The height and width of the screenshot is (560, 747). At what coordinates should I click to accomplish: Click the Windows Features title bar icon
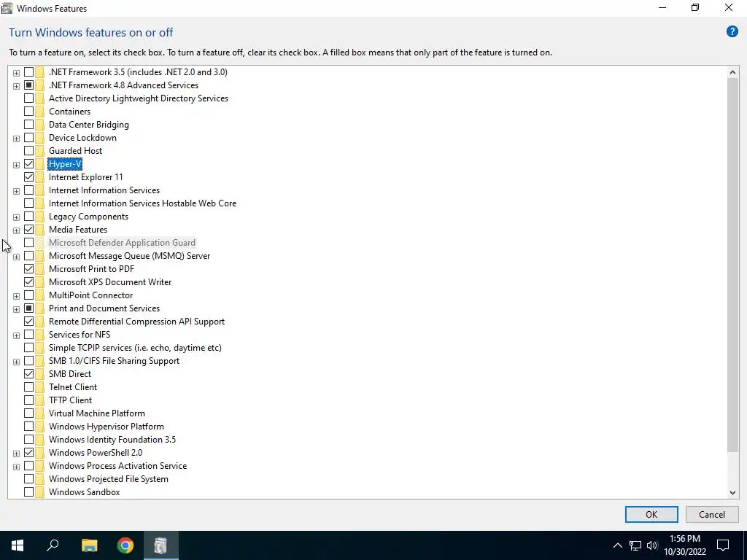[x=7, y=8]
